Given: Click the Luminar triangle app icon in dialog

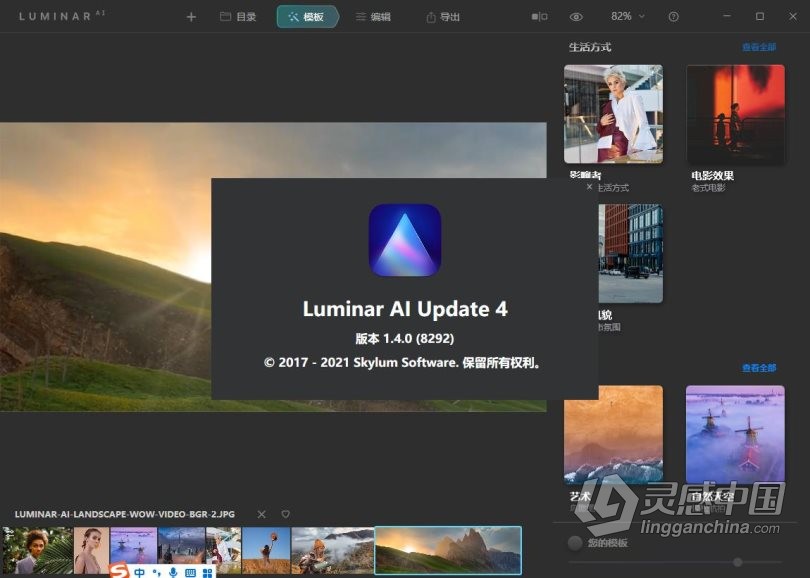Looking at the screenshot, I should point(404,240).
